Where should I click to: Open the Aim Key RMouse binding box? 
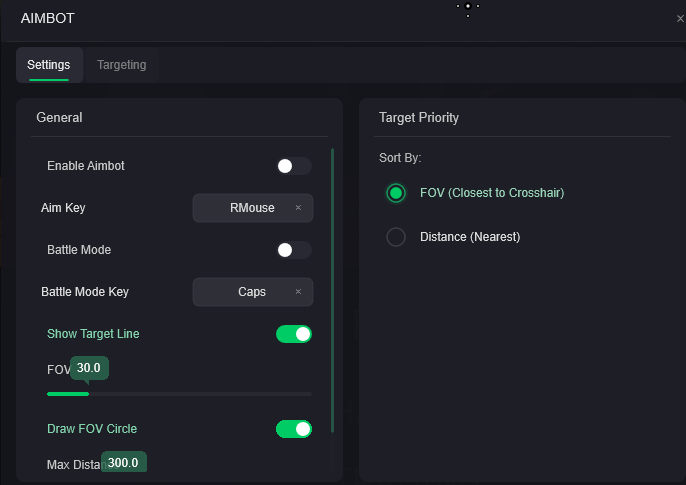[245, 208]
